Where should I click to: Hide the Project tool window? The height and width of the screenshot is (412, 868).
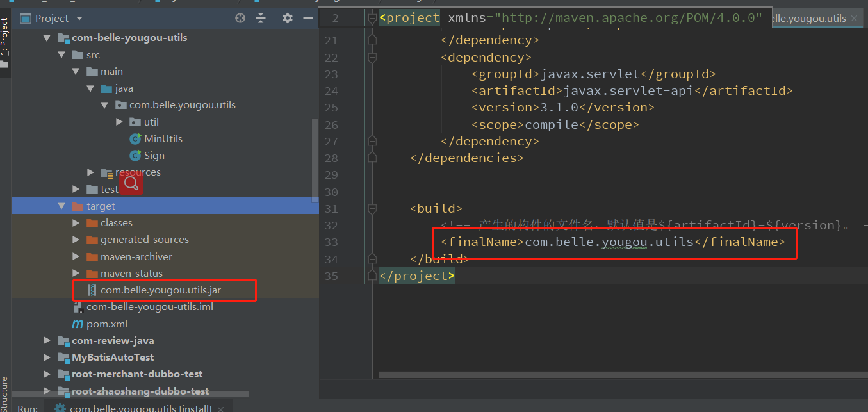pyautogui.click(x=307, y=19)
